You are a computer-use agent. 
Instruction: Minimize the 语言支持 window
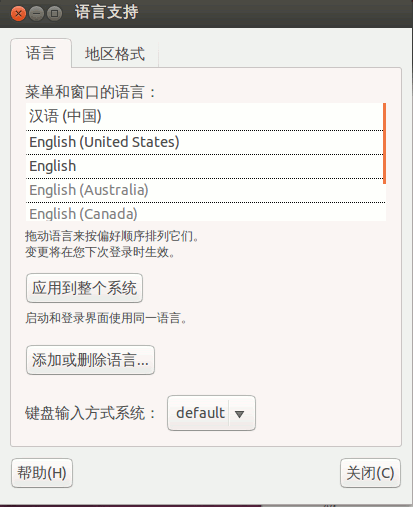[x=36, y=14]
